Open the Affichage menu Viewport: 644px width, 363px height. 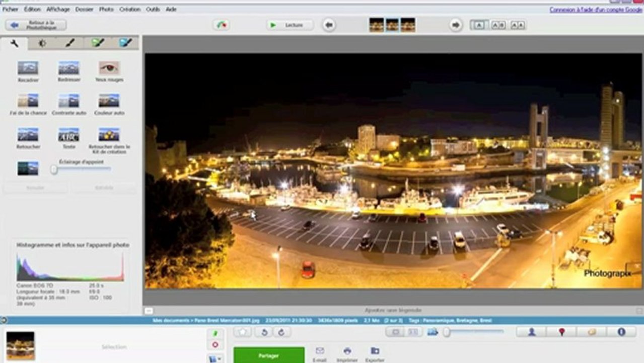(58, 9)
